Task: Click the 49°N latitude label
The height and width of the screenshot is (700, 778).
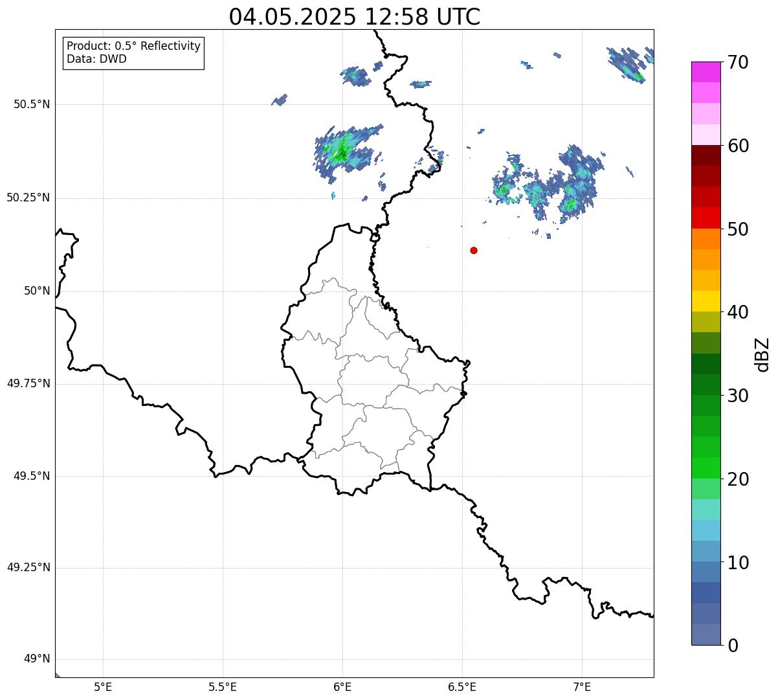Action: tap(38, 659)
